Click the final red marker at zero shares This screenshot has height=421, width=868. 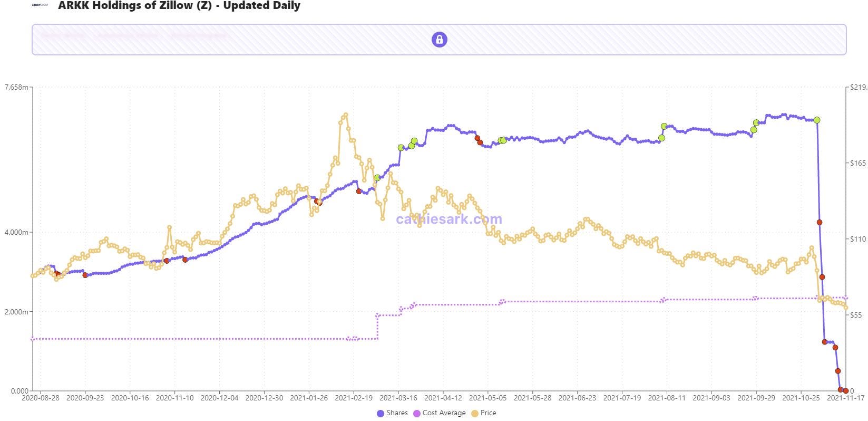coord(846,391)
